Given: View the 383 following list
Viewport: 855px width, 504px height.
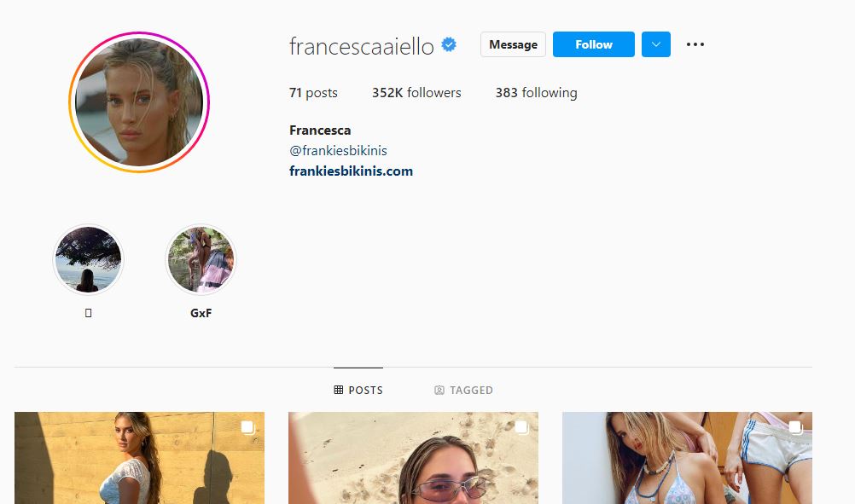Looking at the screenshot, I should click(536, 93).
